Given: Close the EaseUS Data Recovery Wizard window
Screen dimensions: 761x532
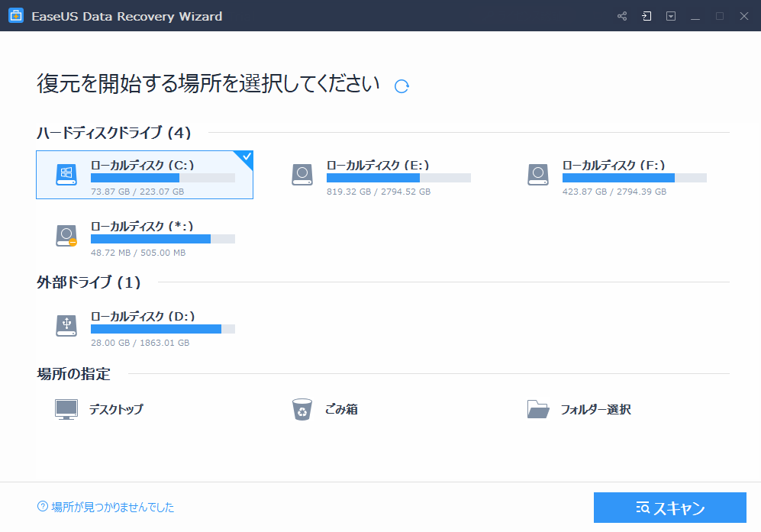Looking at the screenshot, I should 744,16.
